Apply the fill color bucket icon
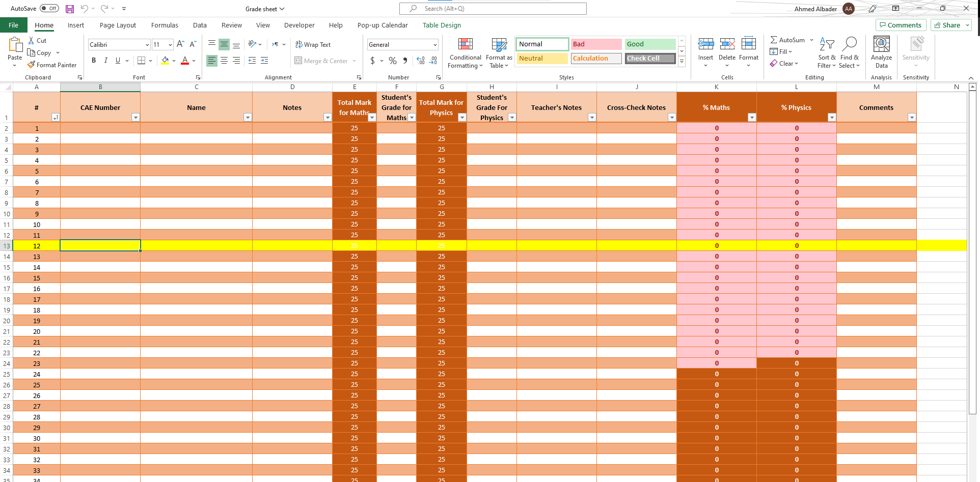Screen dimensions: 980x482 165,61
